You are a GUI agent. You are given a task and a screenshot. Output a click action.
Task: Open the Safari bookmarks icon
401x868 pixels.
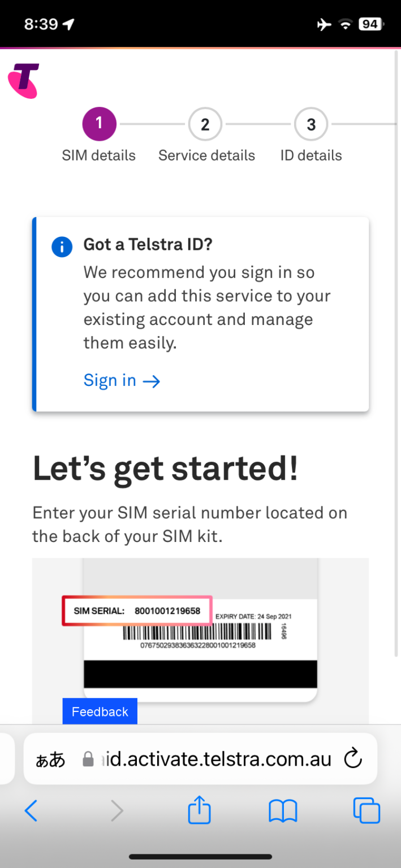pos(282,810)
